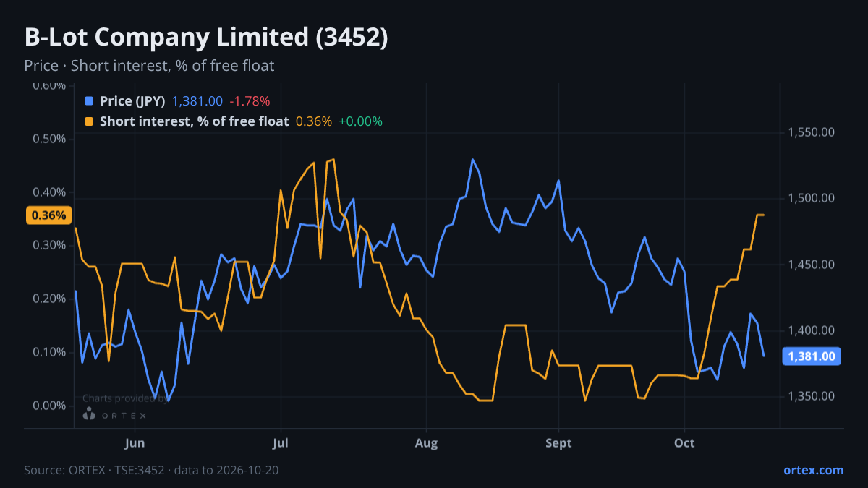Click the 1,350.00 right axis label
Image resolution: width=868 pixels, height=488 pixels.
(812, 396)
